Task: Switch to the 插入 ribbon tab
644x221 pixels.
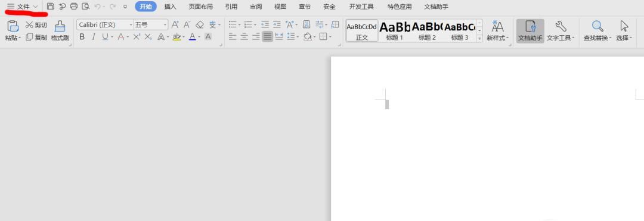Action: point(170,7)
